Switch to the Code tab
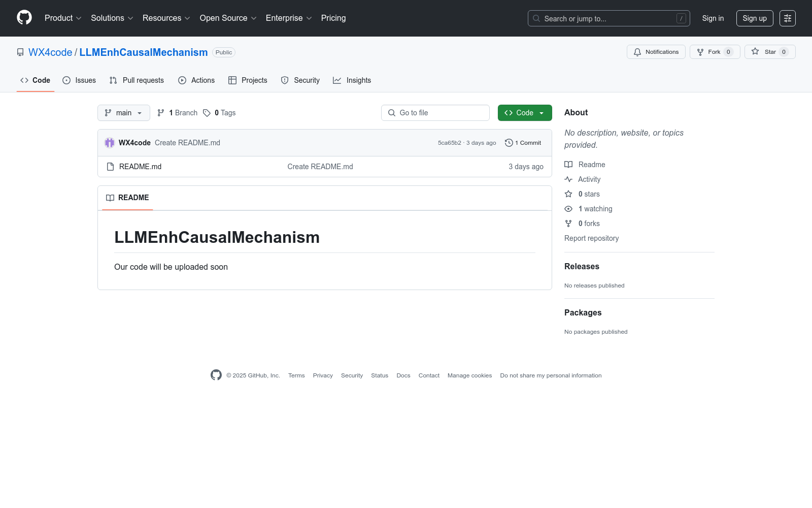The width and height of the screenshot is (812, 508). pyautogui.click(x=36, y=80)
